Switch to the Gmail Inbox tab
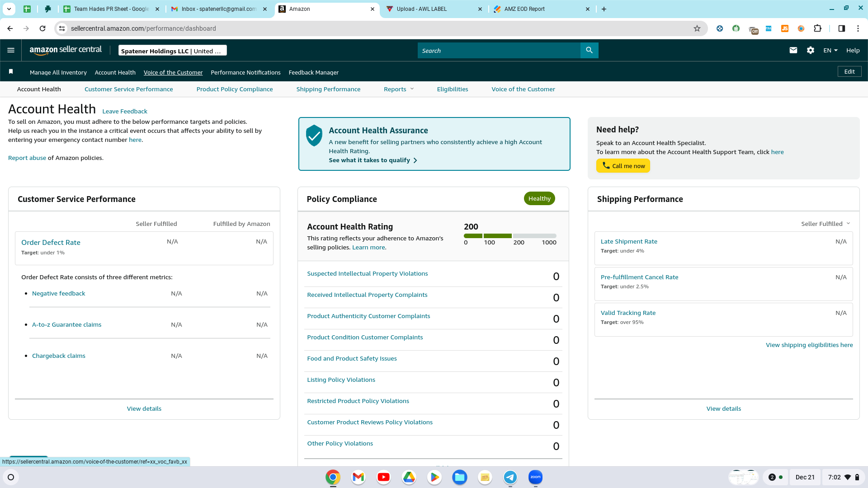Image resolution: width=868 pixels, height=488 pixels. pyautogui.click(x=219, y=9)
